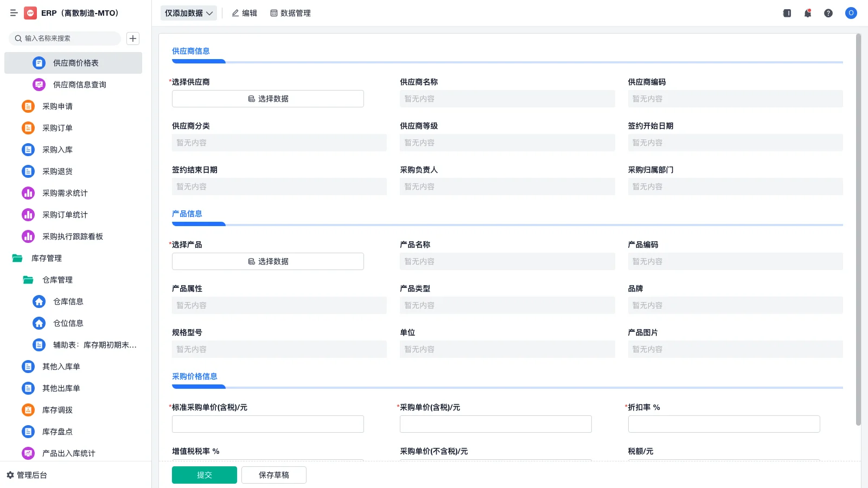Viewport: 868px width, 488px height.
Task: Select the 产品出入库统计 sidebar icon
Action: coord(28,453)
